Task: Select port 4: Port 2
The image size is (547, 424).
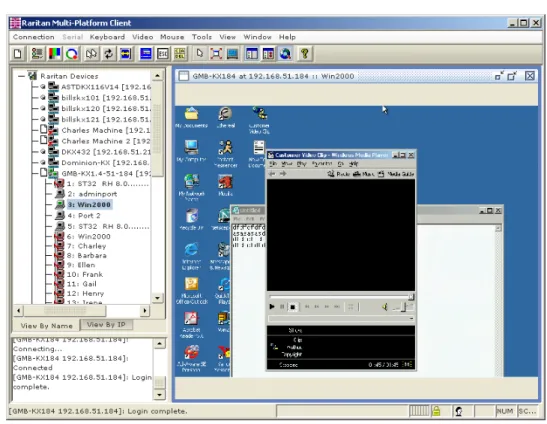Action: (84, 216)
